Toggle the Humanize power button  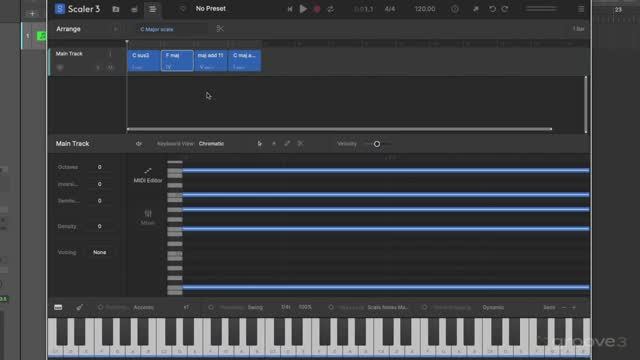coord(211,307)
